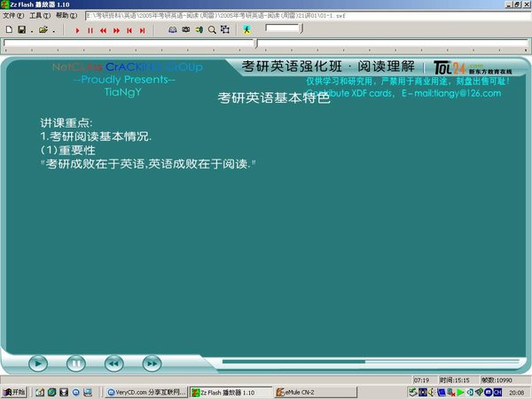This screenshot has height=399, width=532.
Task: Click the 开始 Start button
Action: click(13, 392)
